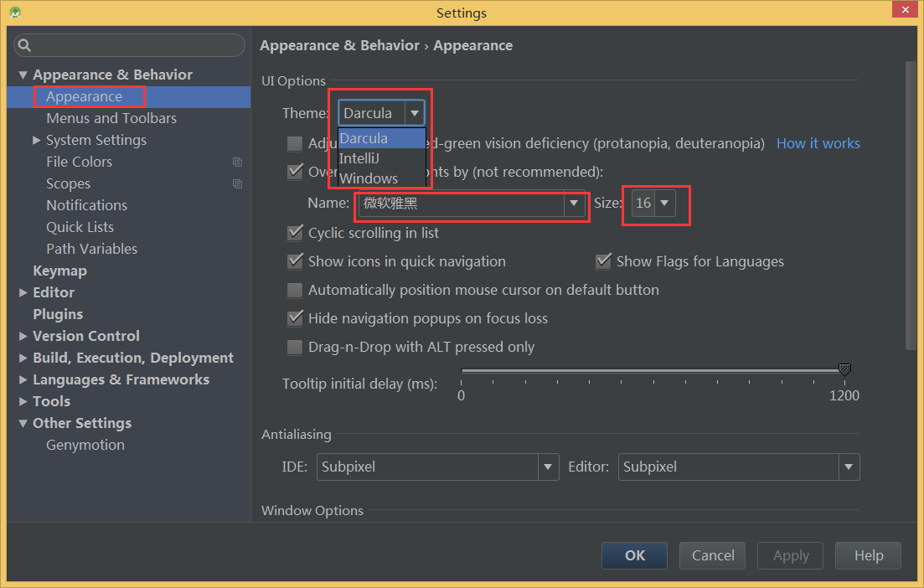The width and height of the screenshot is (924, 588).
Task: Click the Tooltip initial delay slider thumb
Action: [x=844, y=370]
